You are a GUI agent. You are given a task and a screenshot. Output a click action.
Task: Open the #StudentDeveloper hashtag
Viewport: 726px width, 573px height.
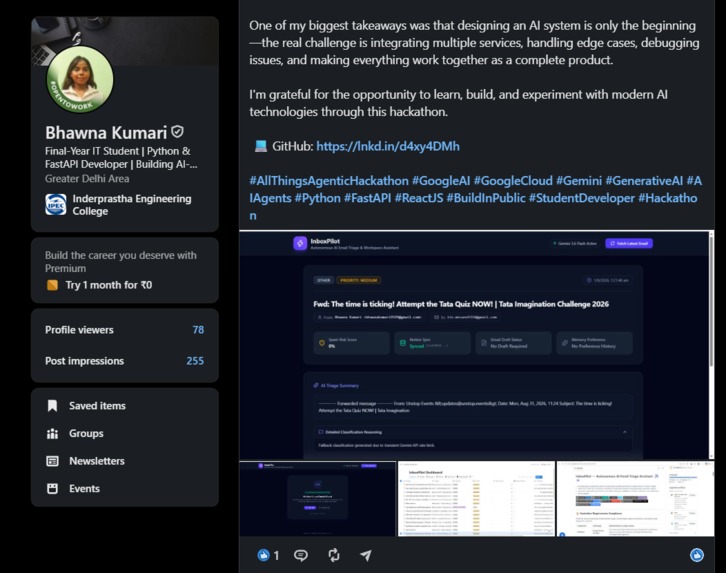(582, 198)
